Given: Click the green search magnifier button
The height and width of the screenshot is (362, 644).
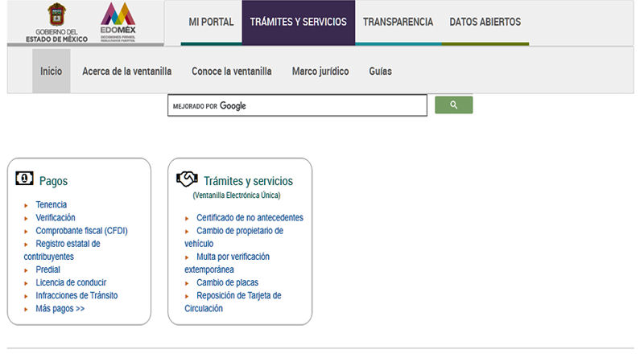Looking at the screenshot, I should [x=454, y=105].
